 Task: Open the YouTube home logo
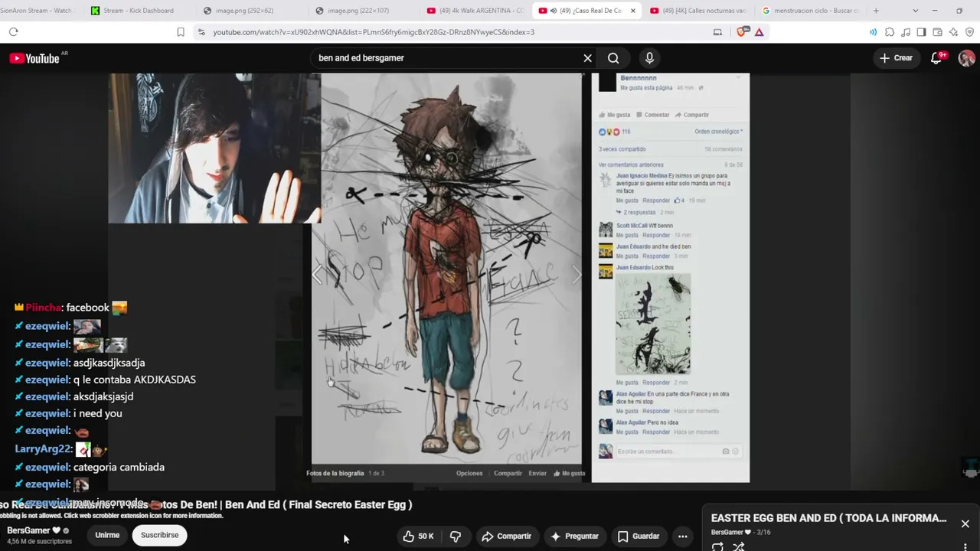[x=34, y=58]
